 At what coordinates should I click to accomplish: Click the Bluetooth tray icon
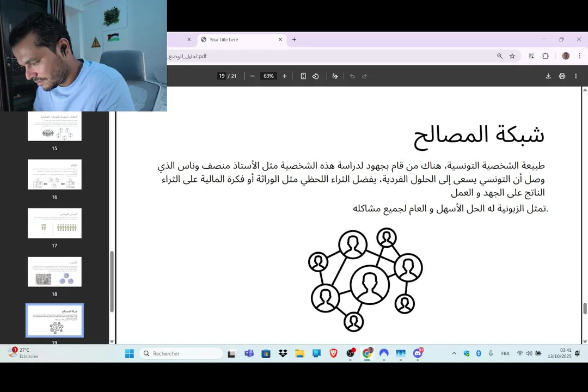pyautogui.click(x=479, y=353)
